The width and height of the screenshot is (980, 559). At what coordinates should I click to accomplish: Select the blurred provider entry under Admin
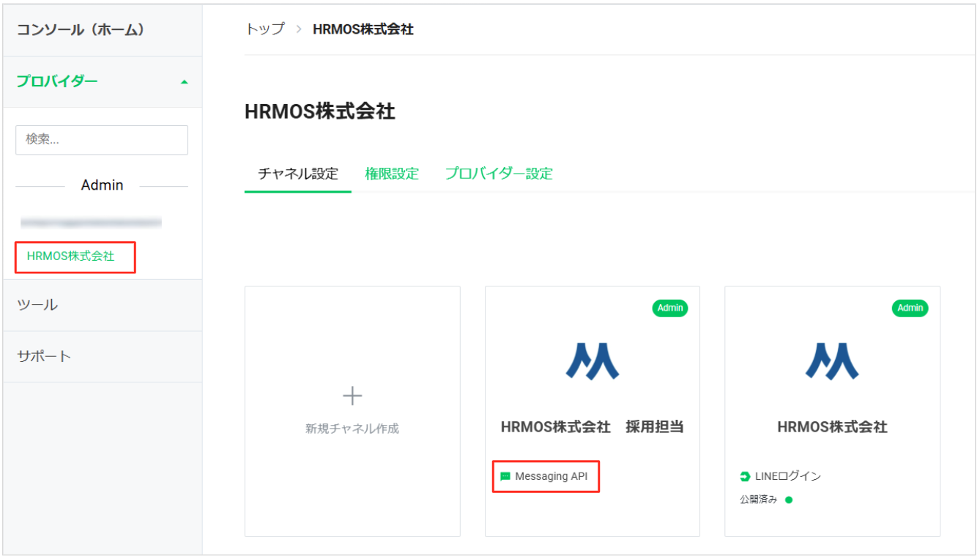click(x=91, y=222)
